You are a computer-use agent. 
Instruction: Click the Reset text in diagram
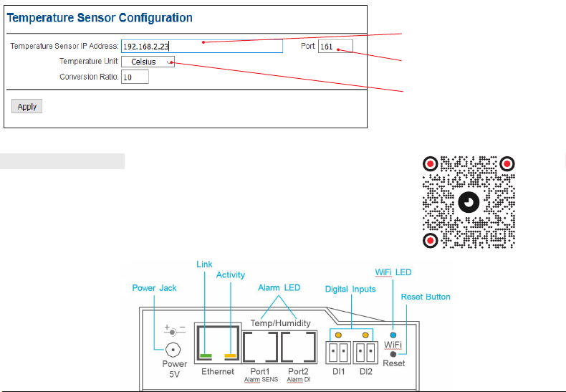pyautogui.click(x=394, y=363)
